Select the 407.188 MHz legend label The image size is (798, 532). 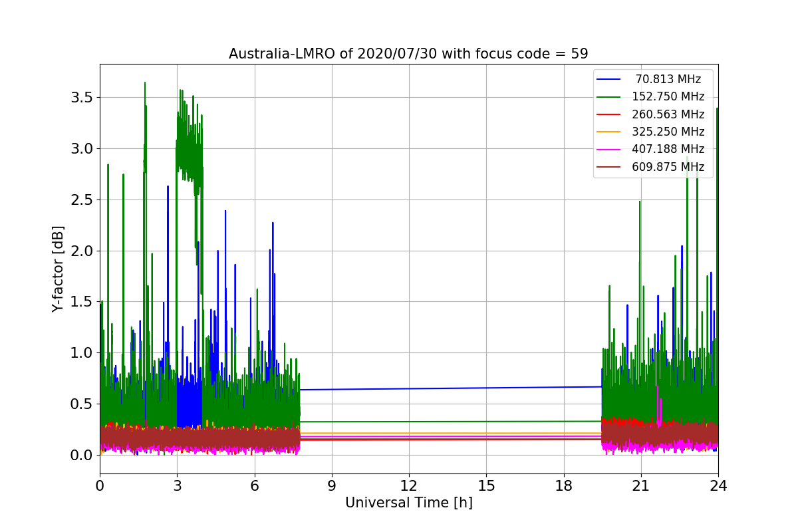pos(668,149)
